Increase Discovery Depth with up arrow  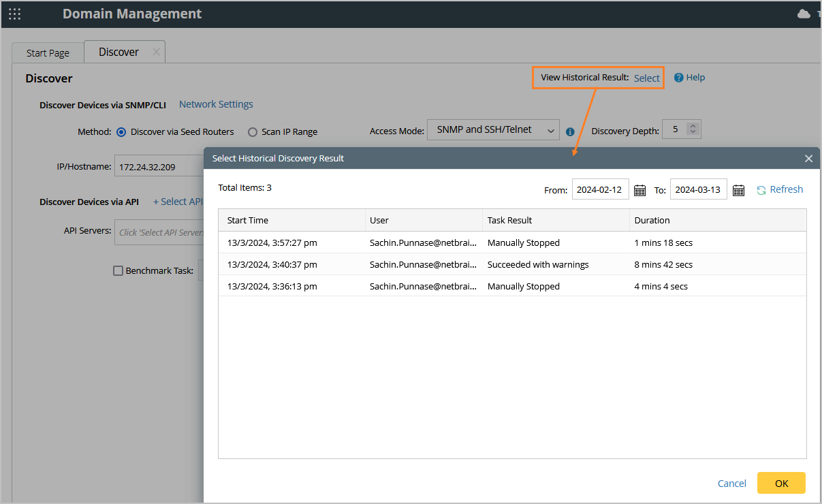coord(693,126)
